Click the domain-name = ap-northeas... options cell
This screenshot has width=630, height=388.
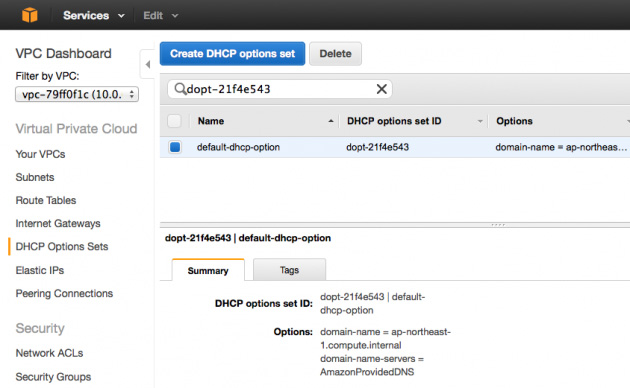[561, 147]
